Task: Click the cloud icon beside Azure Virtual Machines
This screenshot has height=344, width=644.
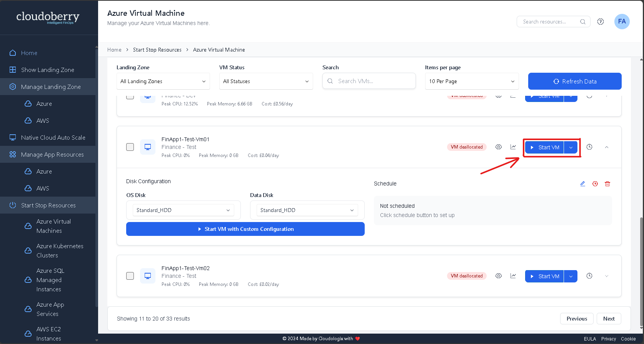Action: point(28,226)
